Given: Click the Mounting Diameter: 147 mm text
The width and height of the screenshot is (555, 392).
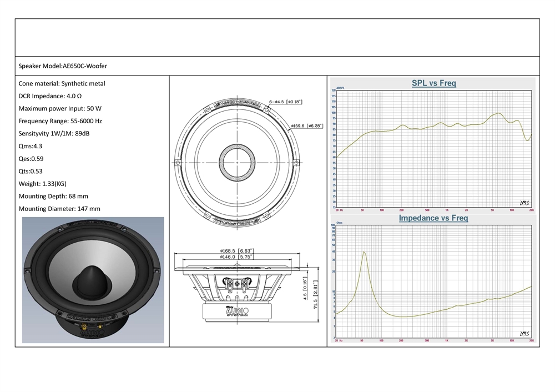Looking at the screenshot, I should click(59, 209).
